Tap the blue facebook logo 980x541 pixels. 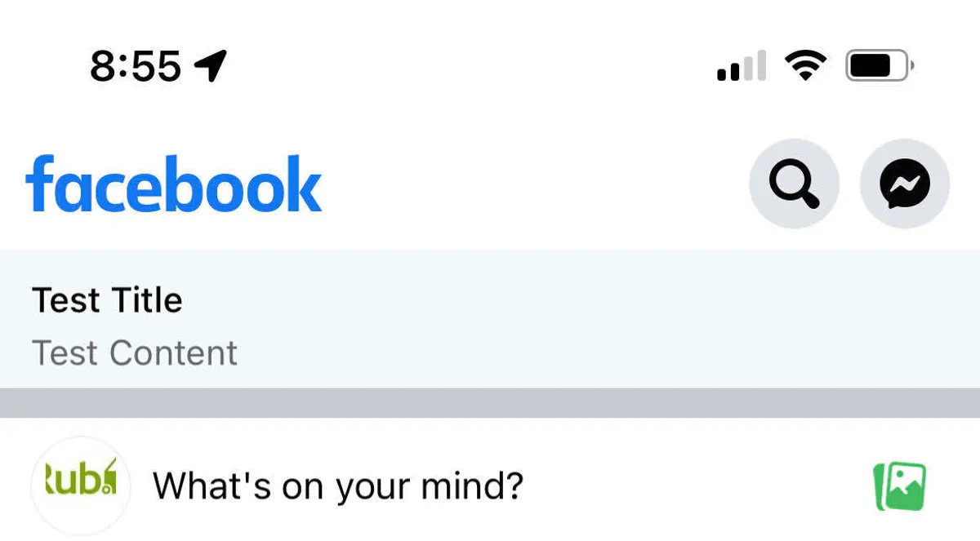tap(174, 184)
